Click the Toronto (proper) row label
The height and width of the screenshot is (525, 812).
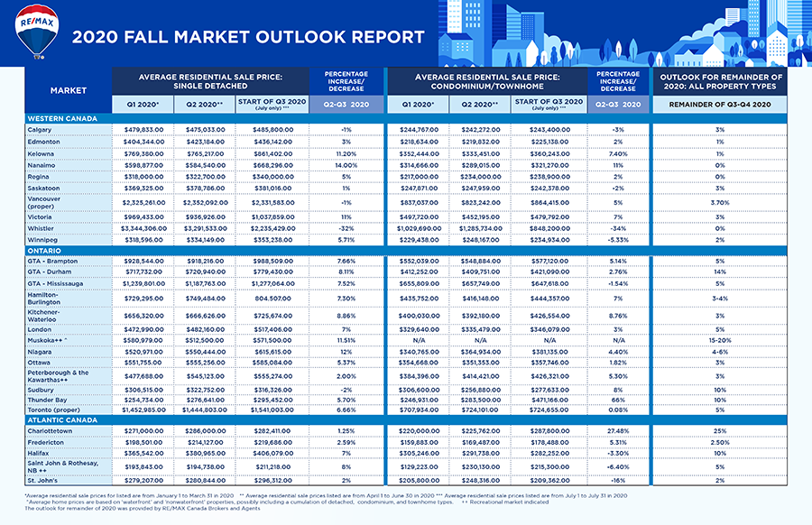click(x=54, y=410)
